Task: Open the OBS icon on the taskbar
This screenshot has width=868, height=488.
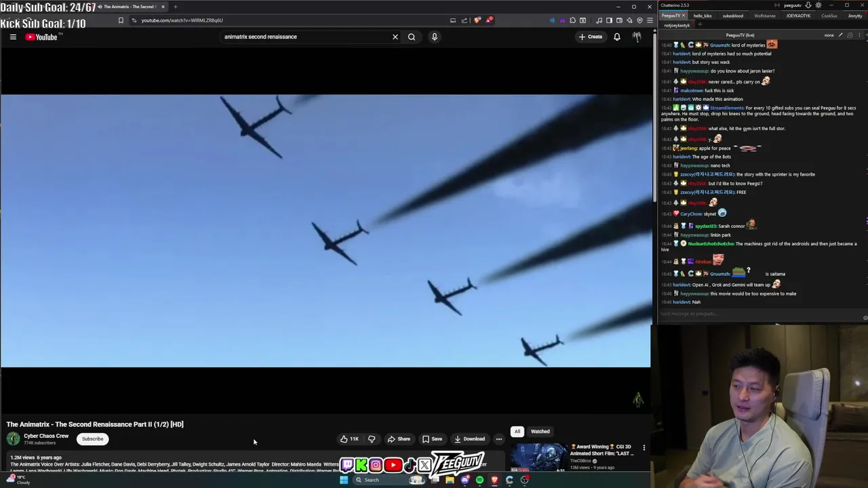Action: (x=524, y=480)
